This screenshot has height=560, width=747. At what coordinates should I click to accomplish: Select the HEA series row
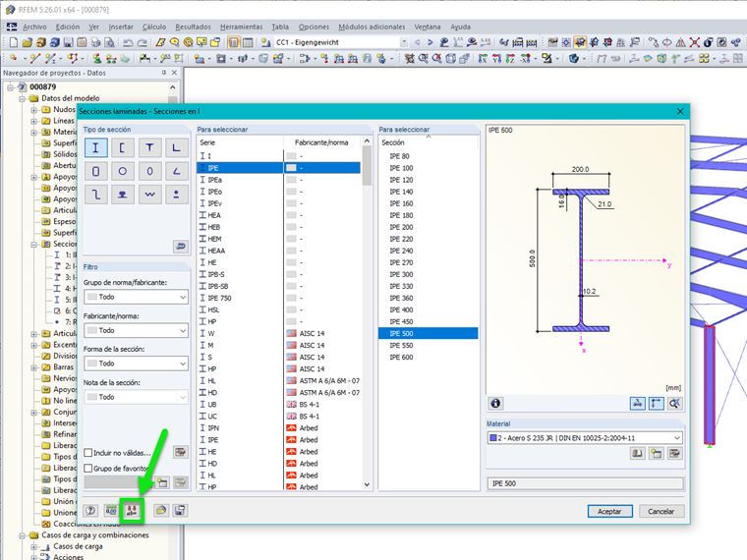(279, 215)
